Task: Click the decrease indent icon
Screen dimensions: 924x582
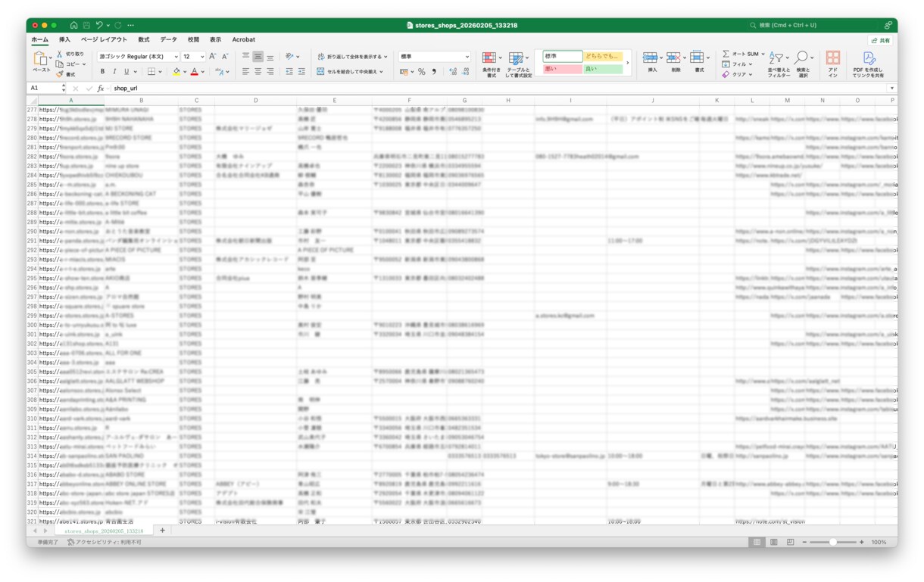Action: [x=289, y=71]
